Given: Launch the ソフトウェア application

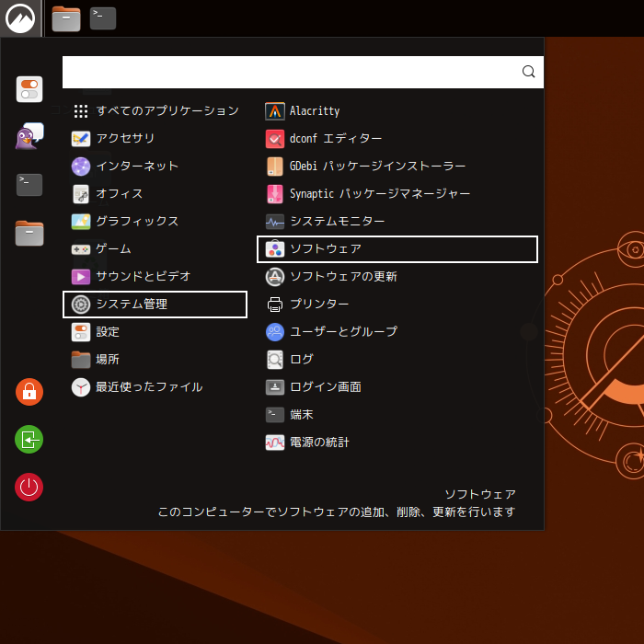Looking at the screenshot, I should pos(397,249).
